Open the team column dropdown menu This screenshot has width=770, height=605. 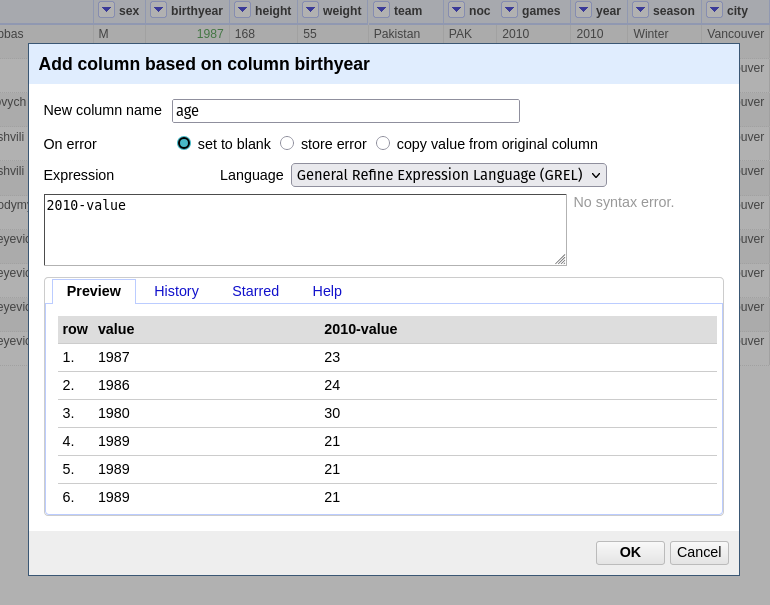(x=382, y=10)
